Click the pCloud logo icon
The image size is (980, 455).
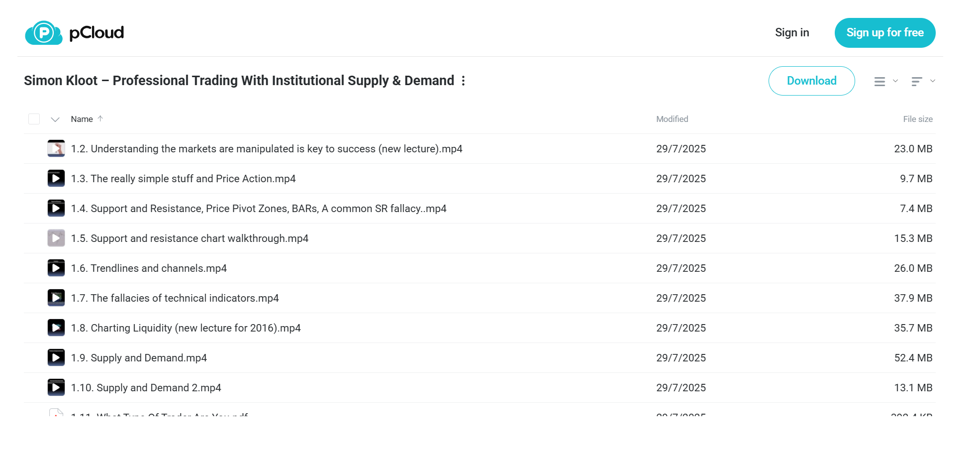point(44,33)
